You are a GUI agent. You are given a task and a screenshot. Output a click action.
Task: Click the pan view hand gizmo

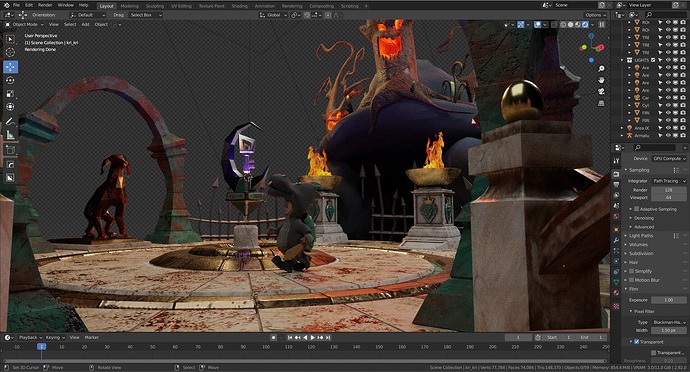[x=601, y=80]
